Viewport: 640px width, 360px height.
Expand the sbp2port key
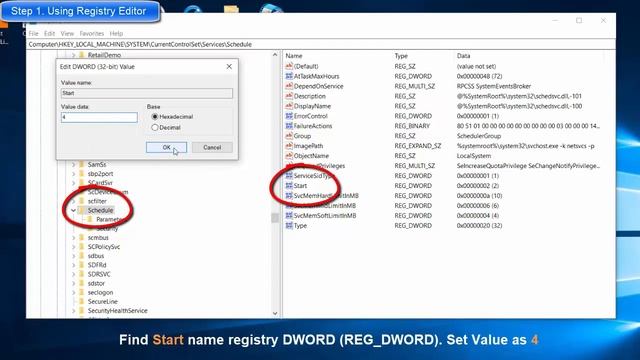(x=73, y=173)
